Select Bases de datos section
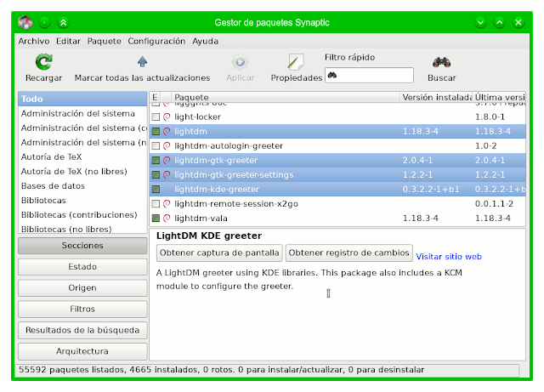Screen dimensions: 544x392 (x=82, y=186)
